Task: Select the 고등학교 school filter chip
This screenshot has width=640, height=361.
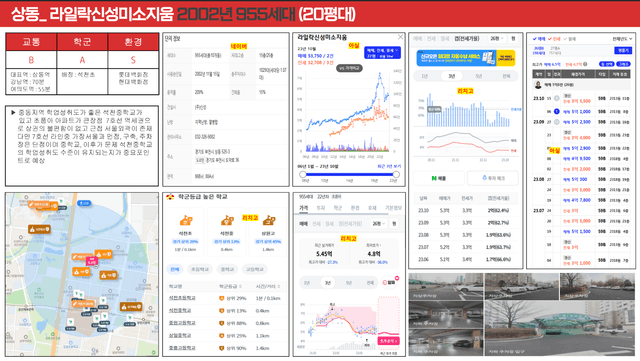Action: (x=254, y=269)
